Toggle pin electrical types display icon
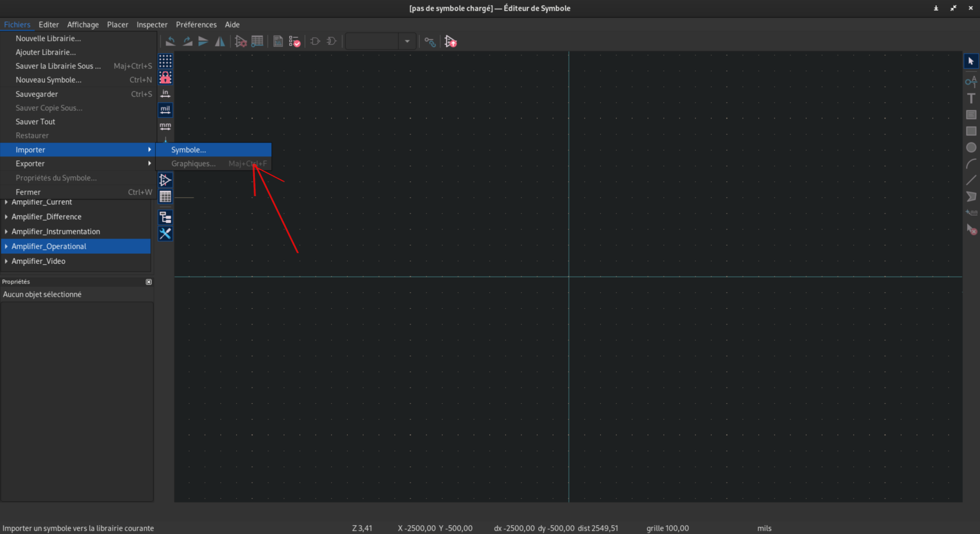The width and height of the screenshot is (980, 534). click(166, 180)
